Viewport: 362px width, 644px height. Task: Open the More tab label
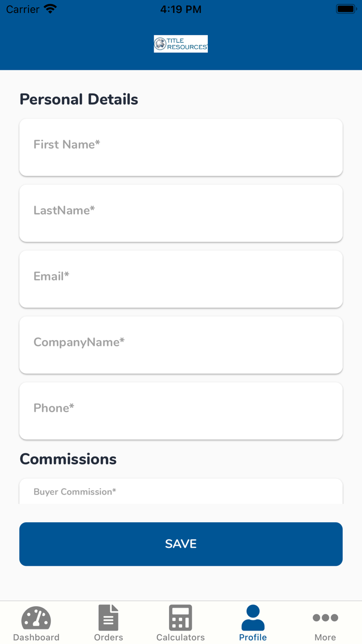click(325, 637)
